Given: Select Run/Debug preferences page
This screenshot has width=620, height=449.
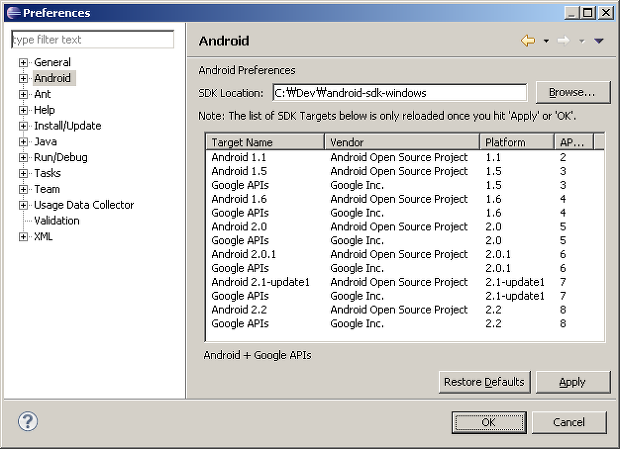Looking at the screenshot, I should point(60,157).
